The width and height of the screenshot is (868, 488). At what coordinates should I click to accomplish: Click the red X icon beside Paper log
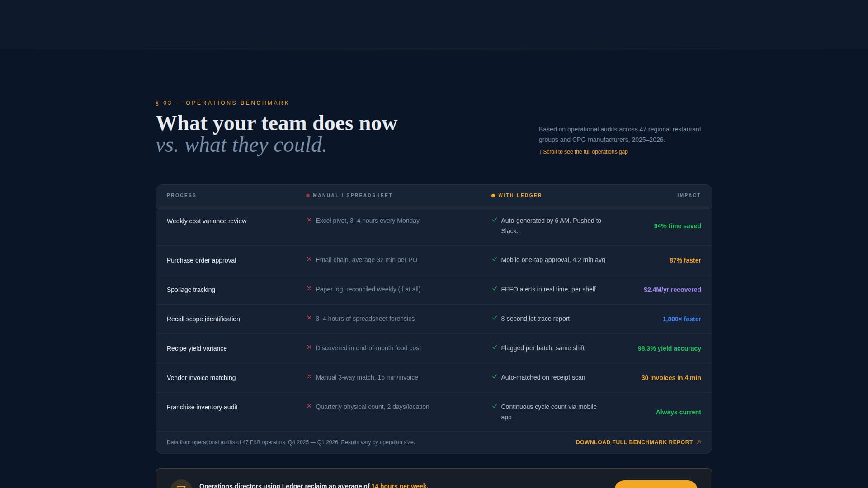pos(309,289)
